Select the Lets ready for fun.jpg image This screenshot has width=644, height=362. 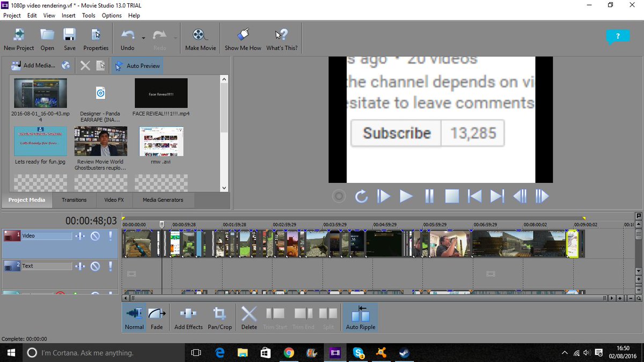pos(40,142)
